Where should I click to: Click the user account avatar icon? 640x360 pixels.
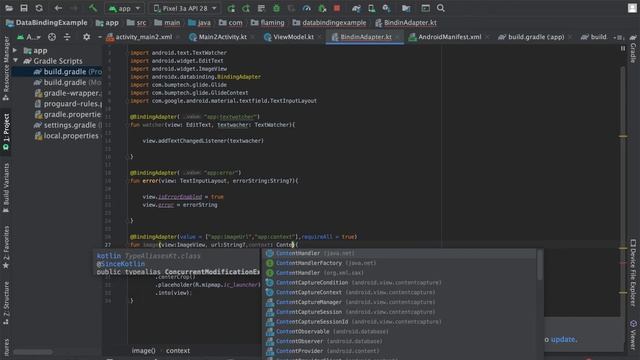pyautogui.click(x=632, y=8)
